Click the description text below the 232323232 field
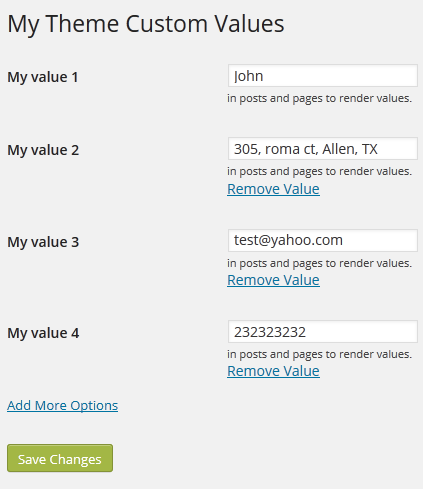Viewport: 423px width, 489px height. pyautogui.click(x=319, y=354)
